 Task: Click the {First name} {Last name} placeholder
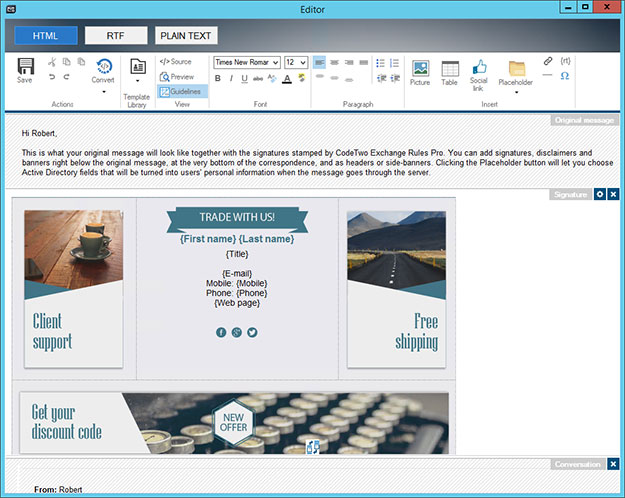point(237,239)
